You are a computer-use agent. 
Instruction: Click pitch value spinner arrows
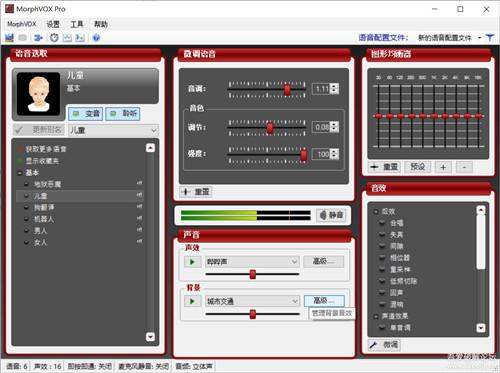pyautogui.click(x=335, y=89)
